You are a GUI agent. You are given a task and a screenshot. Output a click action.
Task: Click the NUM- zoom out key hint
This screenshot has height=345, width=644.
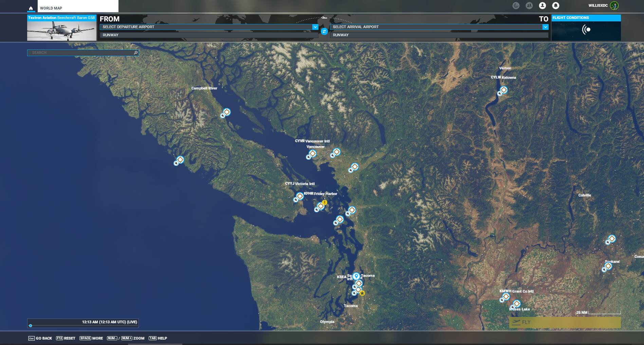pyautogui.click(x=112, y=338)
